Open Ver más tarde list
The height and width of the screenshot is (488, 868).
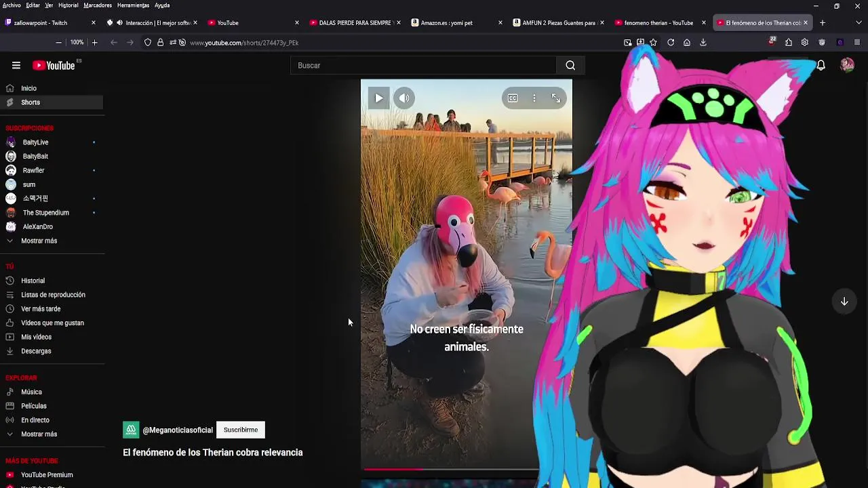[x=41, y=309]
